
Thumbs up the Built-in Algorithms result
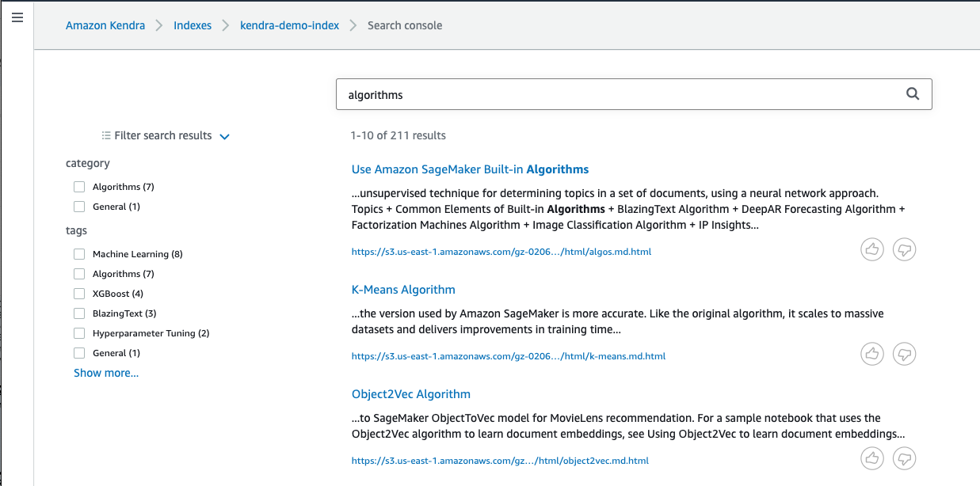point(872,249)
